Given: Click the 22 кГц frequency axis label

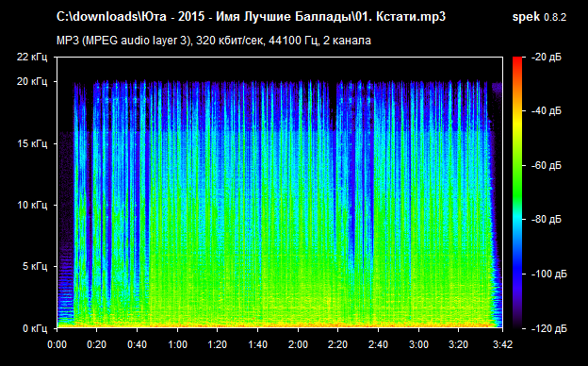Looking at the screenshot, I should pos(32,57).
